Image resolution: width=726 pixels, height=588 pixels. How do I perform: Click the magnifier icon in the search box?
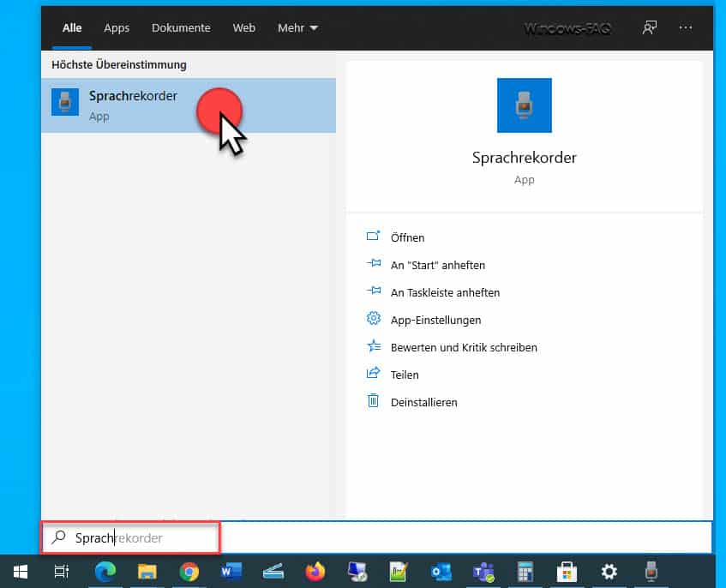point(59,537)
